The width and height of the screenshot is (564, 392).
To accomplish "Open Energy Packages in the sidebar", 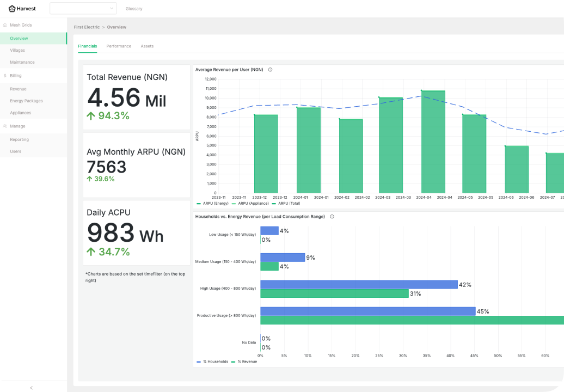I will tap(26, 101).
